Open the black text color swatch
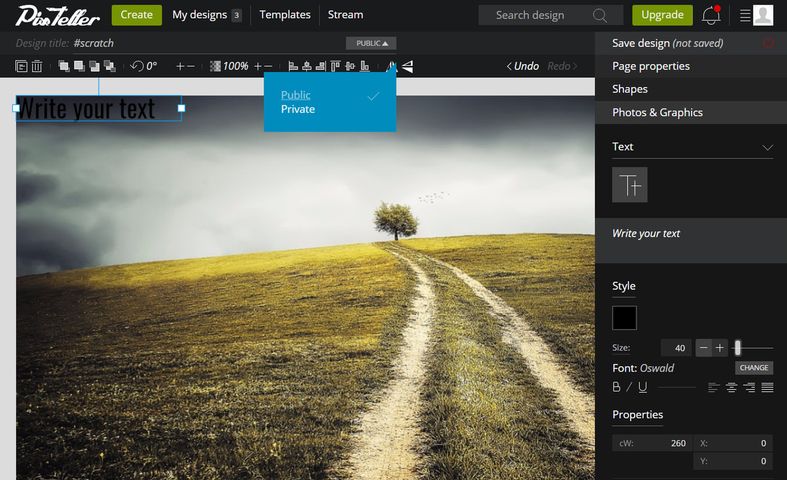787x480 pixels. (x=624, y=318)
